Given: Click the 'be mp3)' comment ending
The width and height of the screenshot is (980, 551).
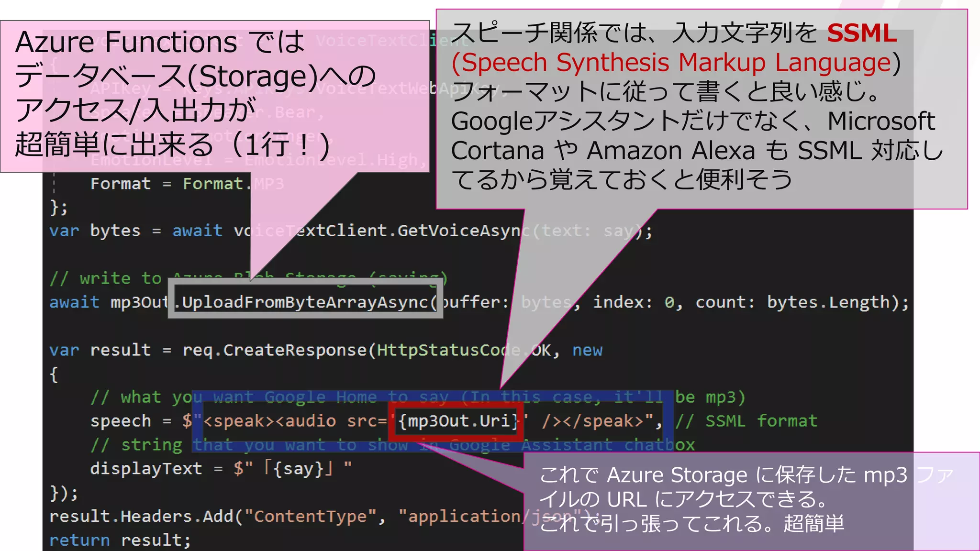Looking at the screenshot, I should [710, 397].
